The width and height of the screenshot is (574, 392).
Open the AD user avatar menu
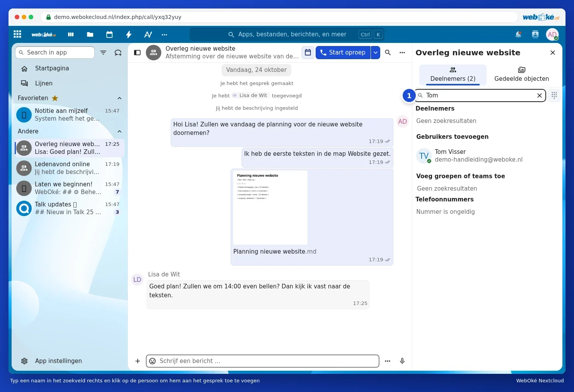(x=552, y=34)
